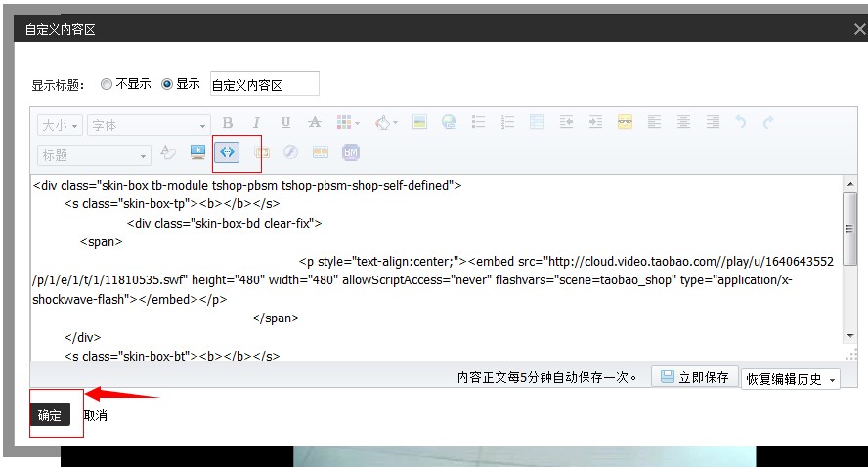
Task: Click the Undo arrow icon
Action: pyautogui.click(x=741, y=123)
